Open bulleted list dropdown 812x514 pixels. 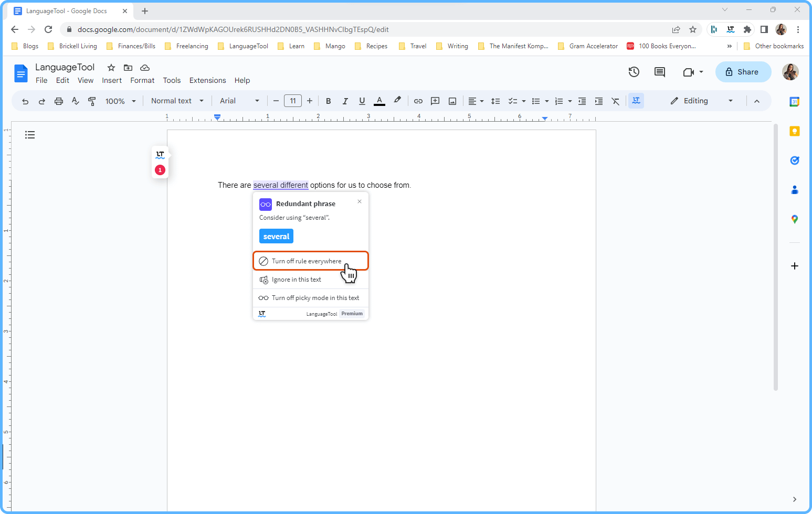pos(540,101)
